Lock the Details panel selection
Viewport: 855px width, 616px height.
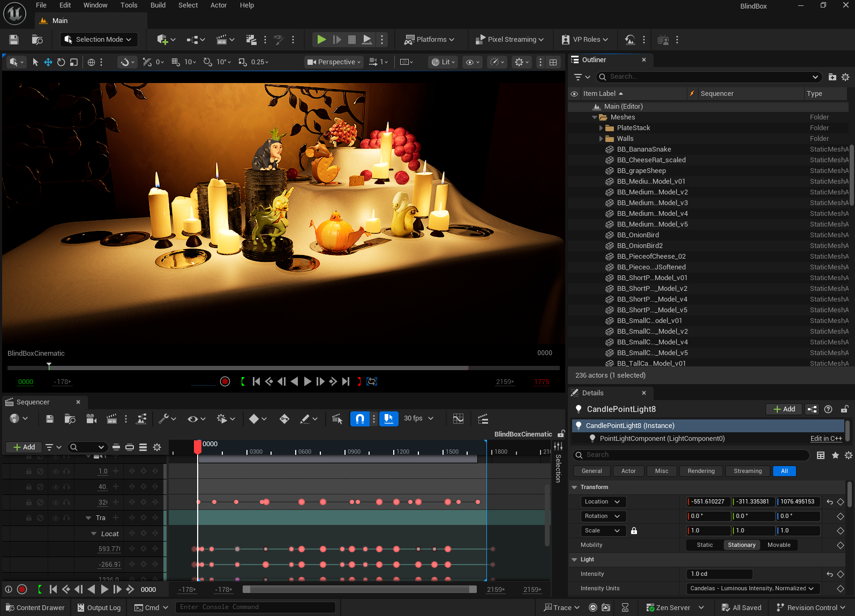pos(844,409)
